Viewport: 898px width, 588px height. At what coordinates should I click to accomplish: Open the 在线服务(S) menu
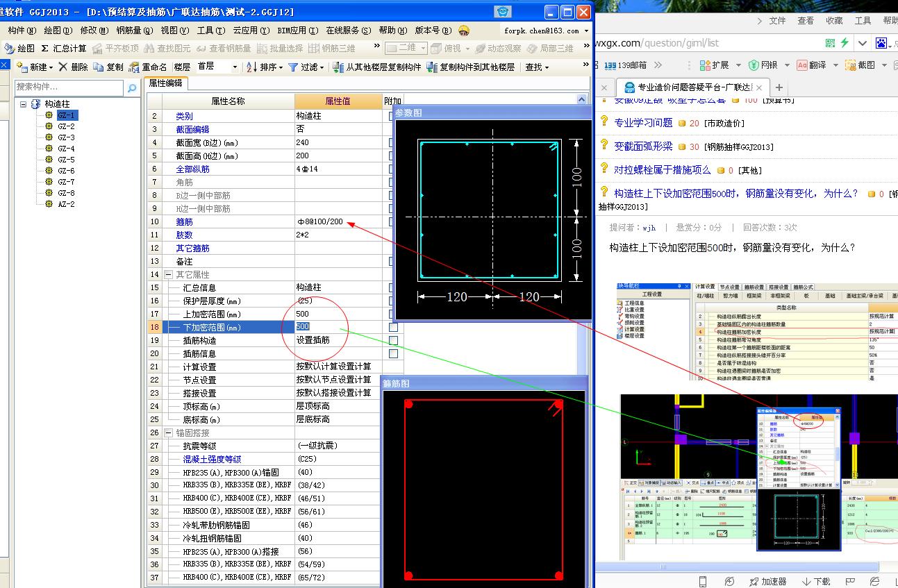click(348, 31)
